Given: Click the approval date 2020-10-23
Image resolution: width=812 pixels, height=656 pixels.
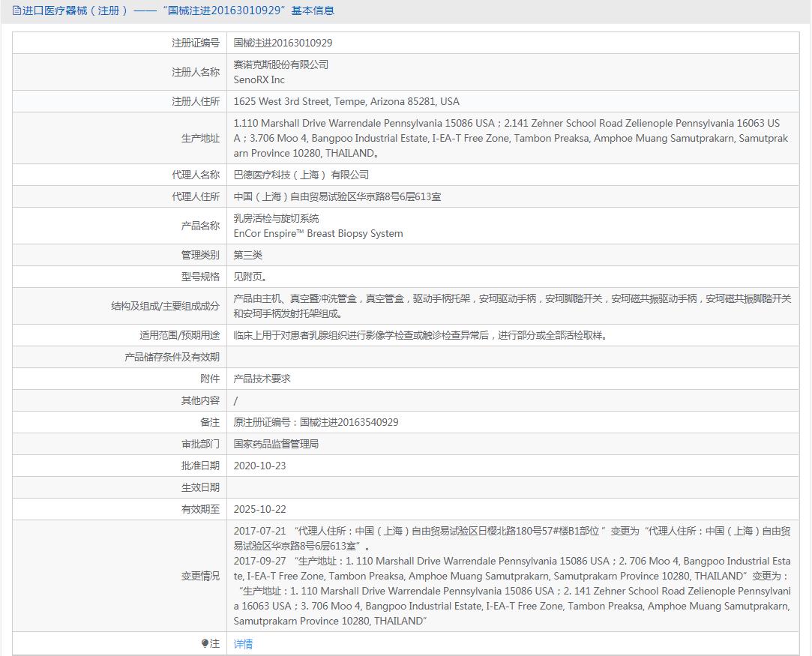Looking at the screenshot, I should tap(259, 466).
